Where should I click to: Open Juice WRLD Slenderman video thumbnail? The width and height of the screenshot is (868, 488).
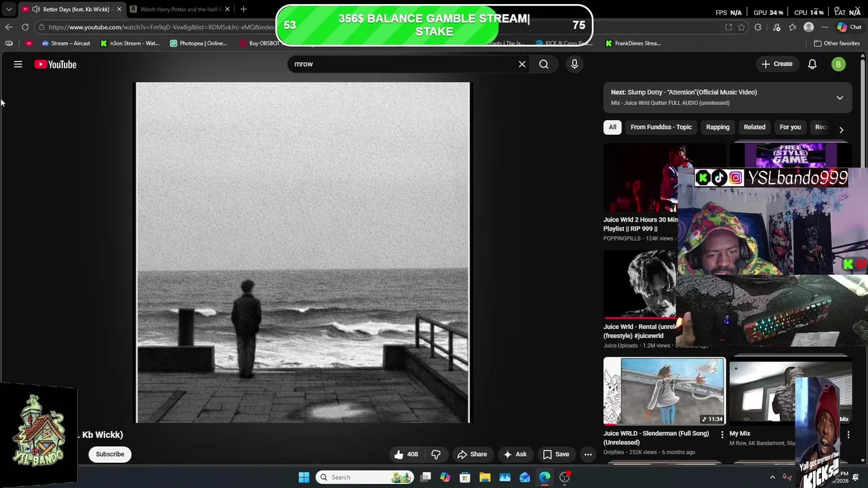click(x=665, y=391)
